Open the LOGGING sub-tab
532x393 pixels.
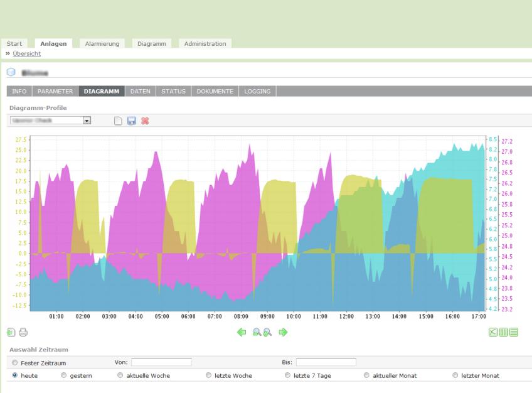coord(257,91)
